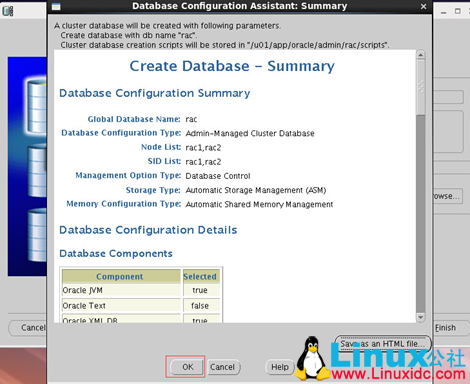Screen dimensions: 470x384
Task: Click the 'Database Configuration Summary' heading
Action: pos(155,93)
